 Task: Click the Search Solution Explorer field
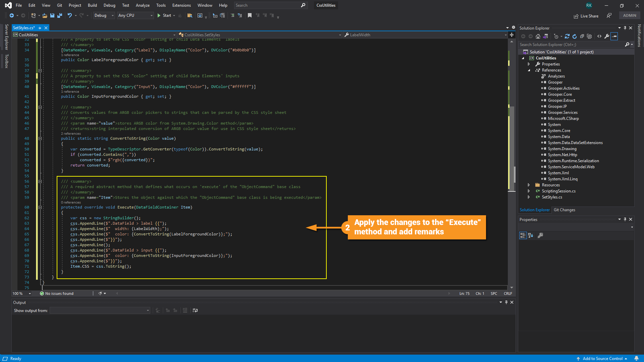570,45
